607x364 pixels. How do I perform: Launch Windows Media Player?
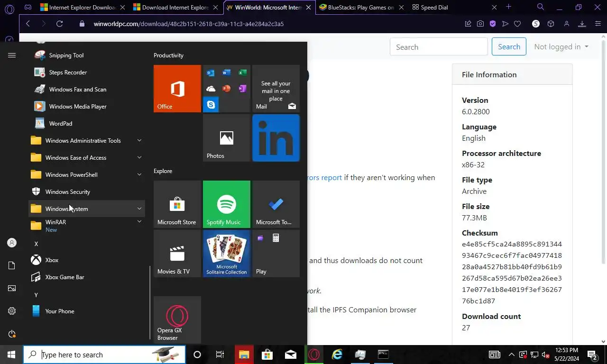pos(87,107)
